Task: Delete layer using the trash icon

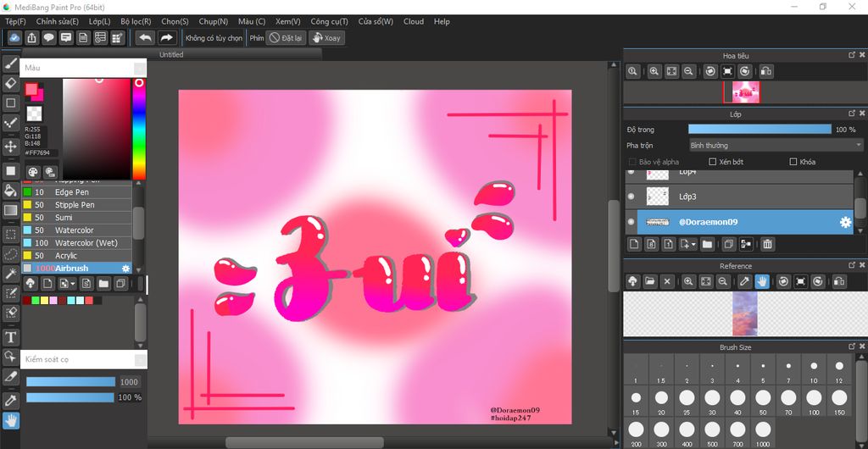Action: coord(767,244)
